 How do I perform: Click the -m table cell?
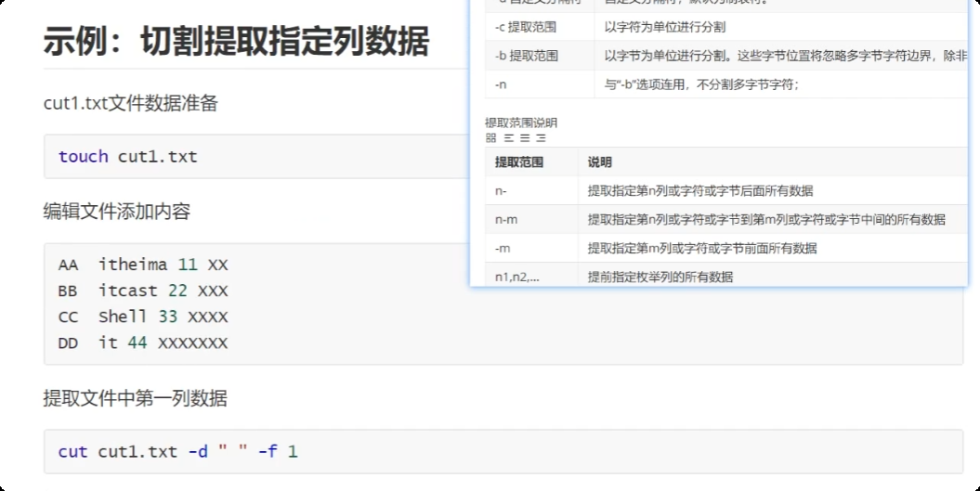tap(532, 248)
